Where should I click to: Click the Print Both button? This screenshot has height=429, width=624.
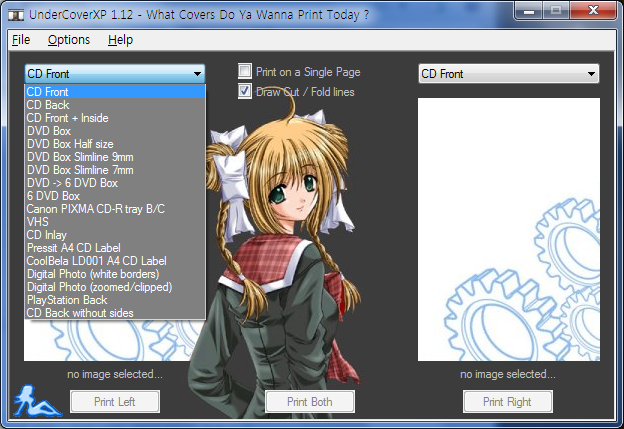click(x=310, y=402)
